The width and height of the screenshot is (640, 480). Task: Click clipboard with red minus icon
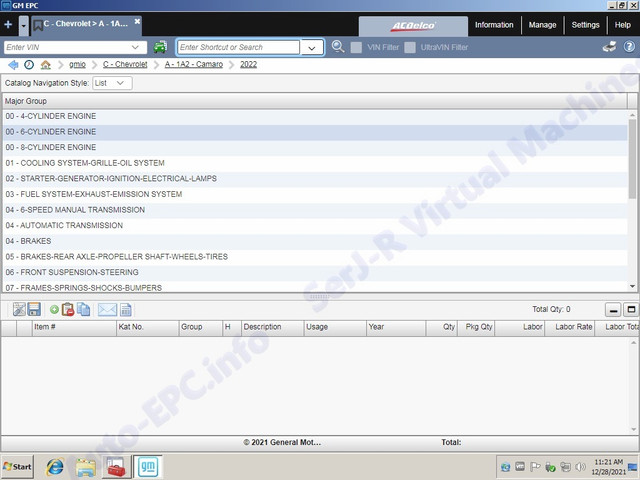(x=68, y=309)
